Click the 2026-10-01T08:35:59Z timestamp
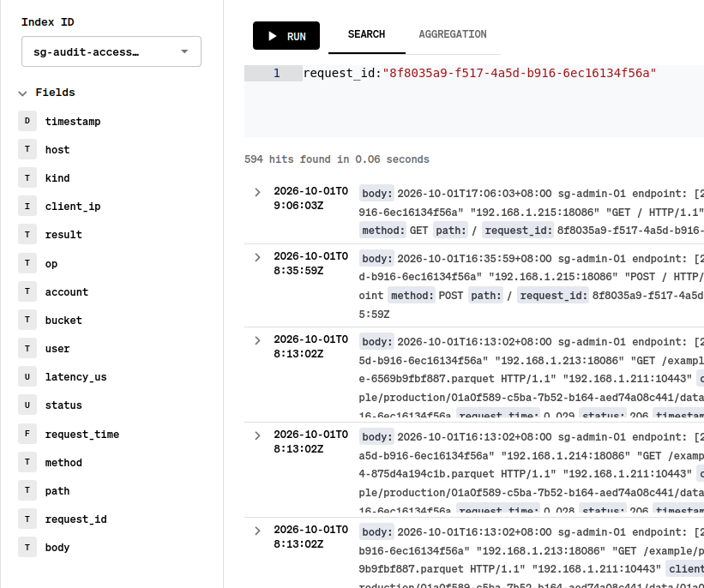Viewport: 704px width, 588px height. point(310,263)
